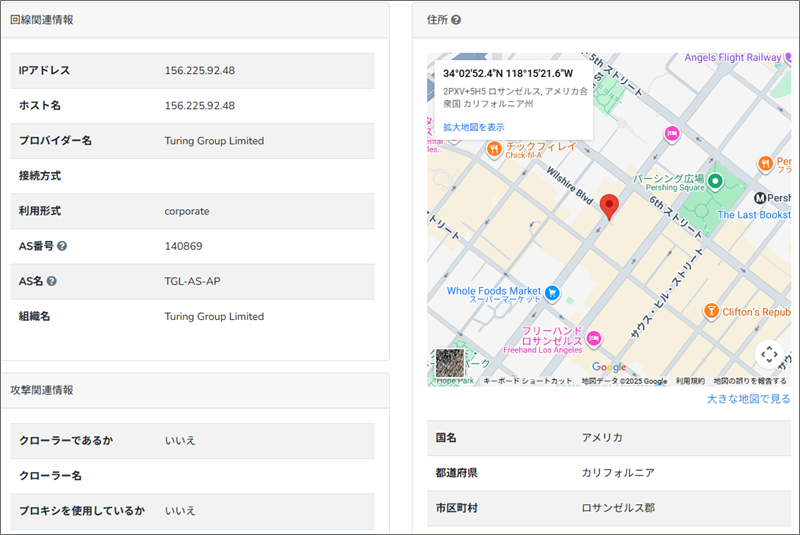Click the 利用規約 terms link on map
The image size is (800, 535).
point(690,381)
